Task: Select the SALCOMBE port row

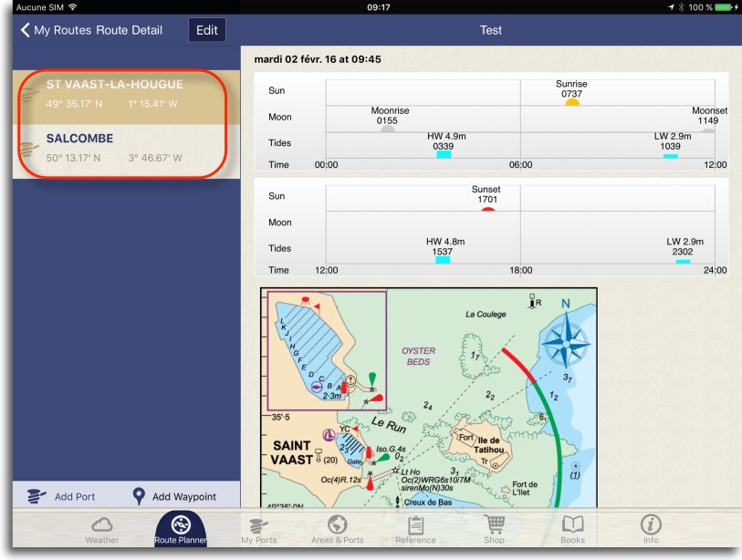Action: click(x=126, y=151)
